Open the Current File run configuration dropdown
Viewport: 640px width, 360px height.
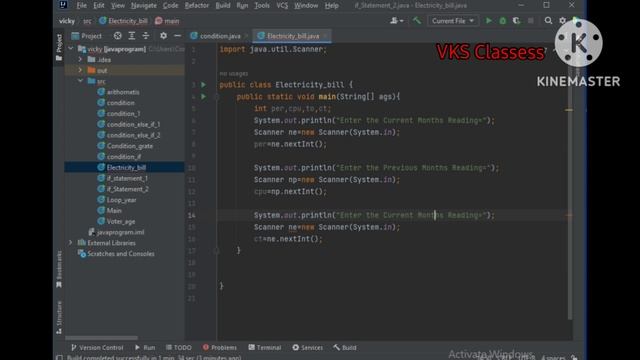453,21
